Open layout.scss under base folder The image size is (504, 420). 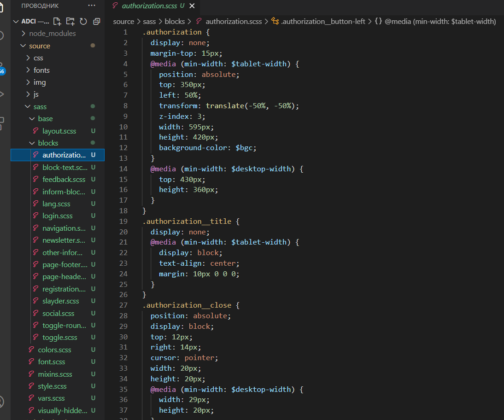coord(59,131)
